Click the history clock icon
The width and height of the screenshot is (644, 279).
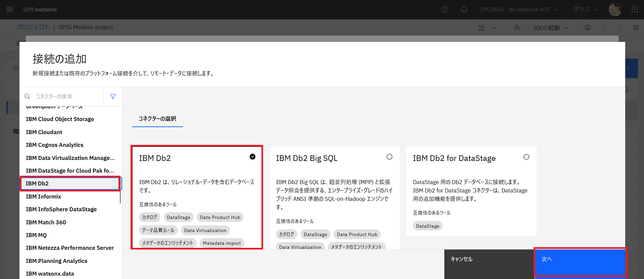click(x=604, y=27)
